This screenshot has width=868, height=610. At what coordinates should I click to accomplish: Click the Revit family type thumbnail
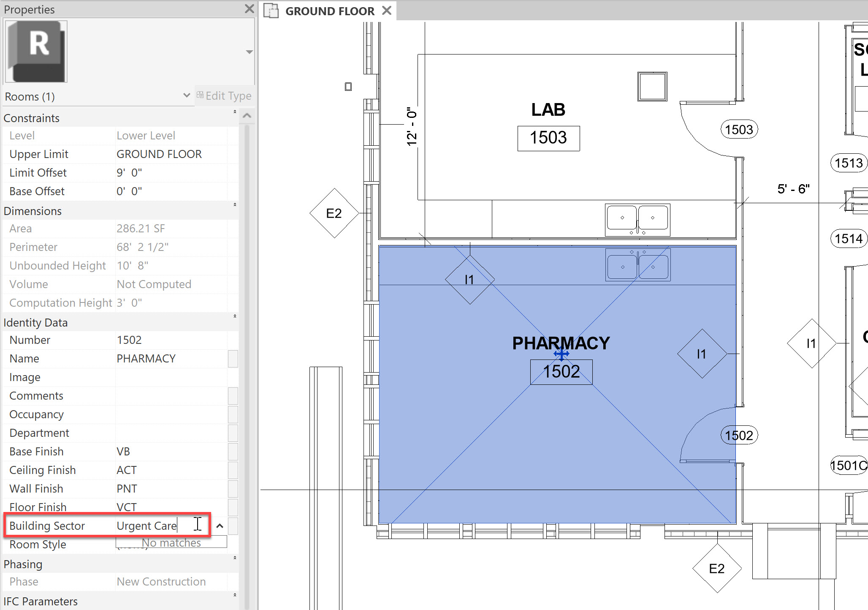36,52
